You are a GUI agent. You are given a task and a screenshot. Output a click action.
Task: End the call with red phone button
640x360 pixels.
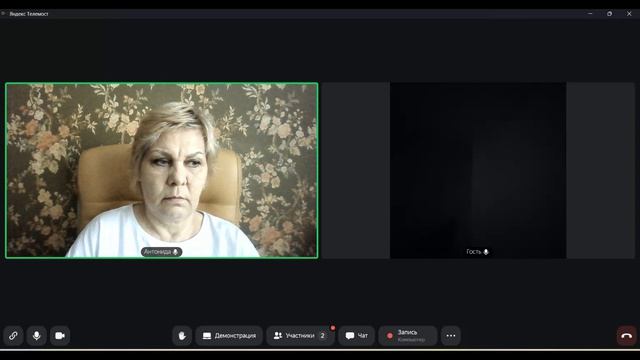click(627, 336)
